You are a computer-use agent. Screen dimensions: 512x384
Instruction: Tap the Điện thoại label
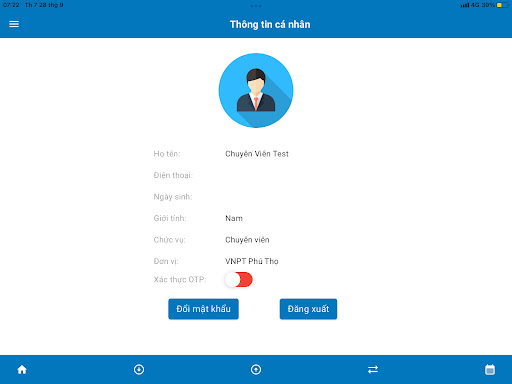point(173,175)
